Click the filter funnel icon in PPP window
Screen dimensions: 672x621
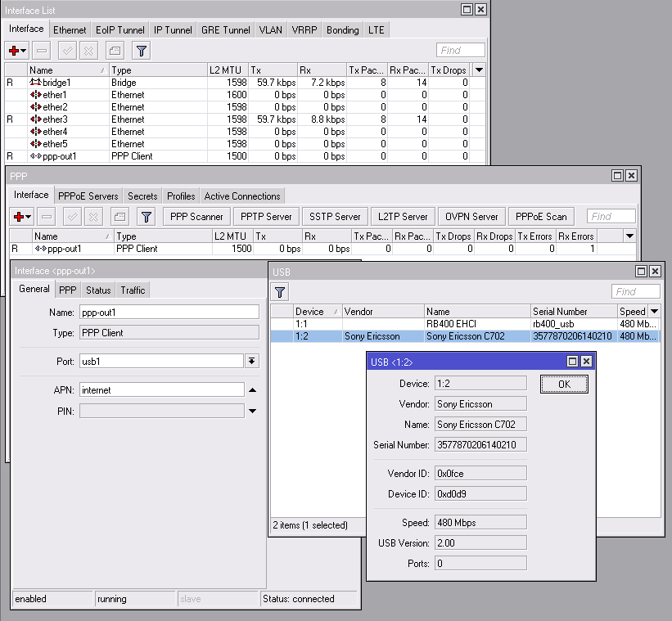coord(146,217)
